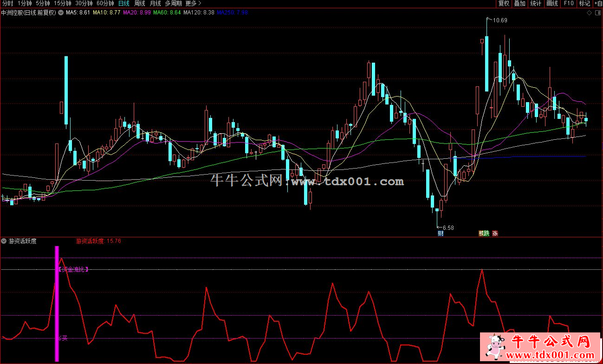The height and width of the screenshot is (364, 603).
Task: Toggle the side panel layout icon
Action: pyautogui.click(x=598, y=13)
